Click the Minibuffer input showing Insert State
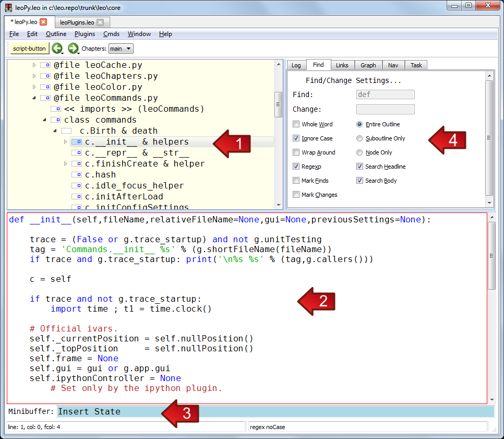This screenshot has width=504, height=439. click(275, 412)
